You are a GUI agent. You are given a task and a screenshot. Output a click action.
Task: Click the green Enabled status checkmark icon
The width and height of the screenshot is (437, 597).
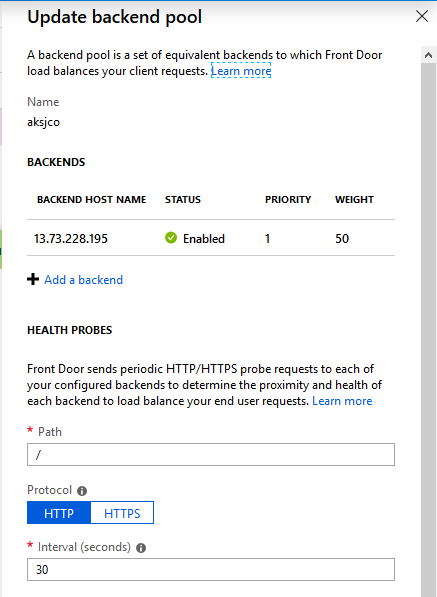pyautogui.click(x=171, y=238)
